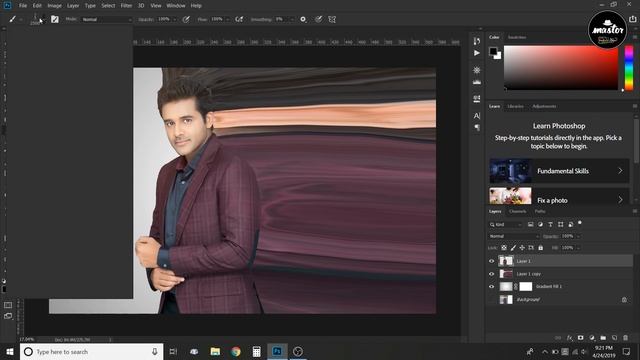Toggle the Brush Settings panel icon
The width and height of the screenshot is (640, 360).
55,19
